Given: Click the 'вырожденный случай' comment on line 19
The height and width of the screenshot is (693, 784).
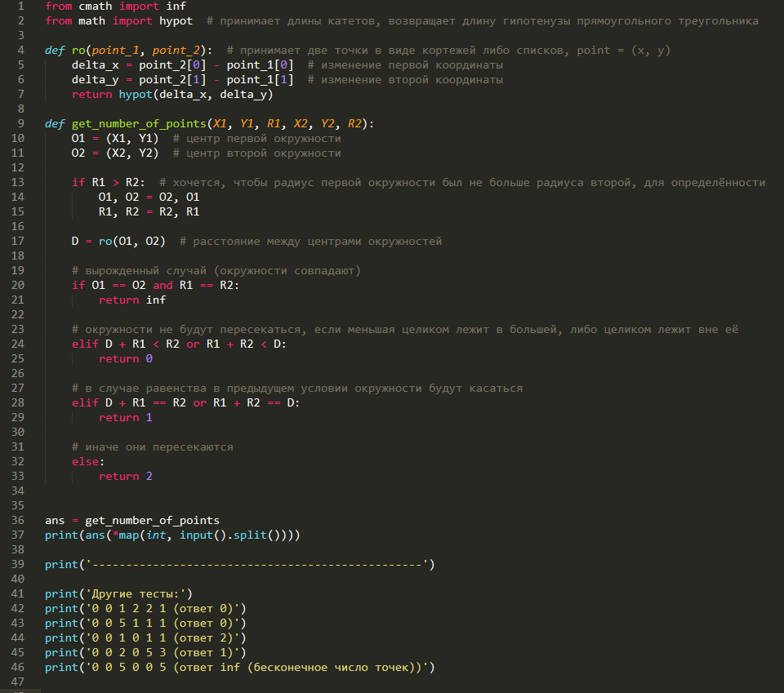Looking at the screenshot, I should coord(139,271).
